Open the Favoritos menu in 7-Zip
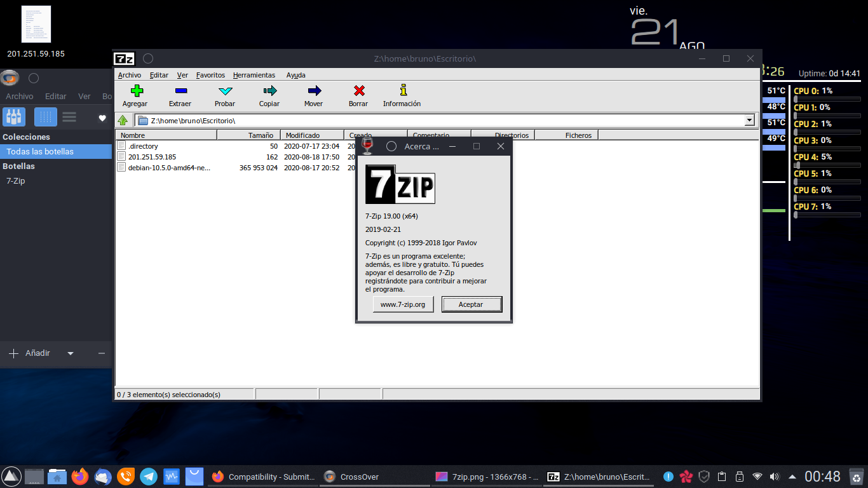Screen dimensions: 868x488 [210, 75]
